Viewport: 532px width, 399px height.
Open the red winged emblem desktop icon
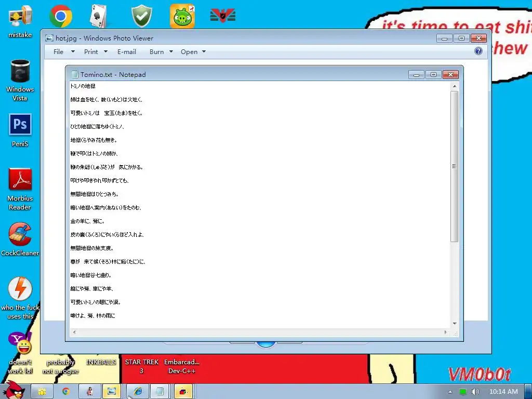coord(223,16)
